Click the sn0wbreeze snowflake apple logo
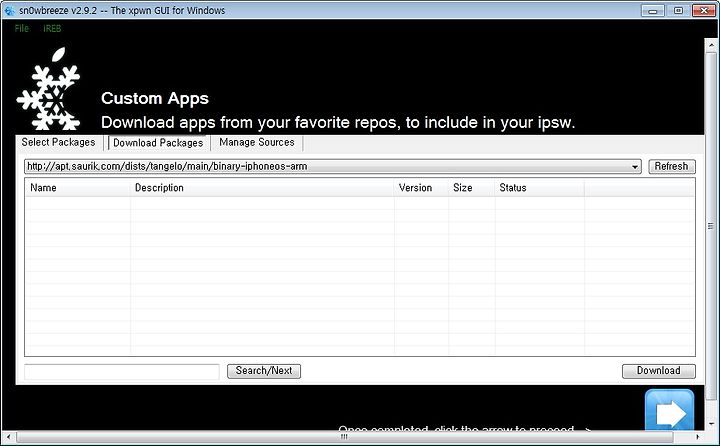 tap(49, 89)
